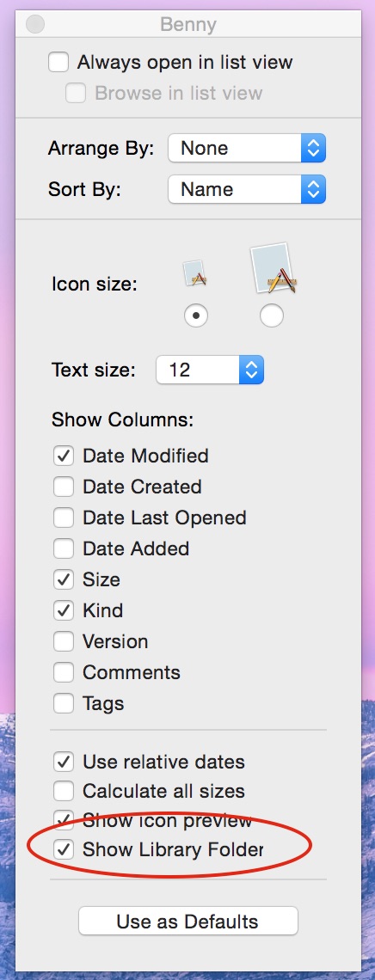The image size is (375, 980).
Task: Click the small icon size preview image
Action: click(195, 274)
